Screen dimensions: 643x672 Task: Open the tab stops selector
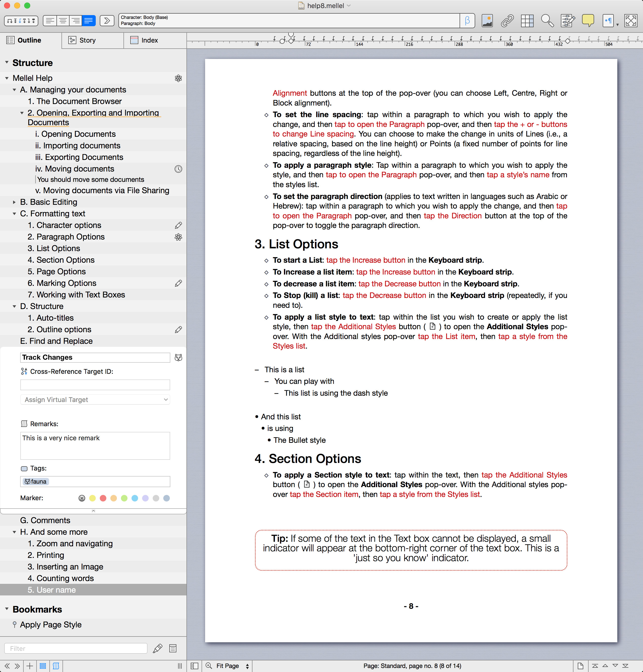tap(21, 21)
